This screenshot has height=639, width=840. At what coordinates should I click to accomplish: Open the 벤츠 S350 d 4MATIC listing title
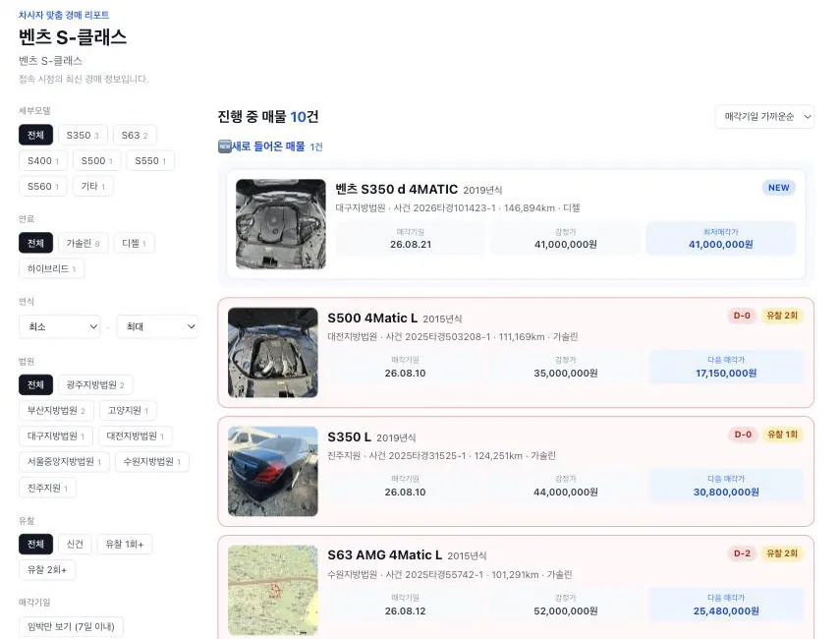397,189
